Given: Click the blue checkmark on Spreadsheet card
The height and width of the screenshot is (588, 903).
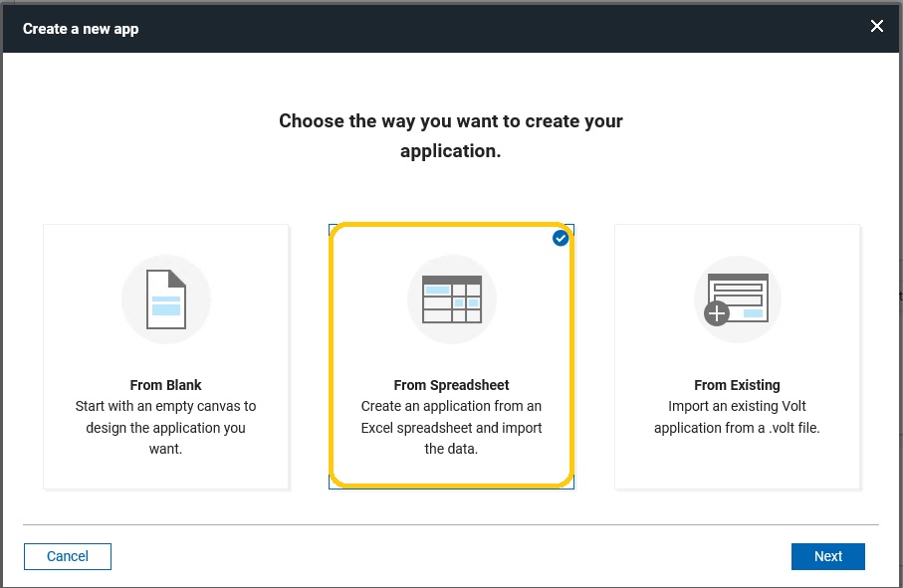Looking at the screenshot, I should point(561,238).
